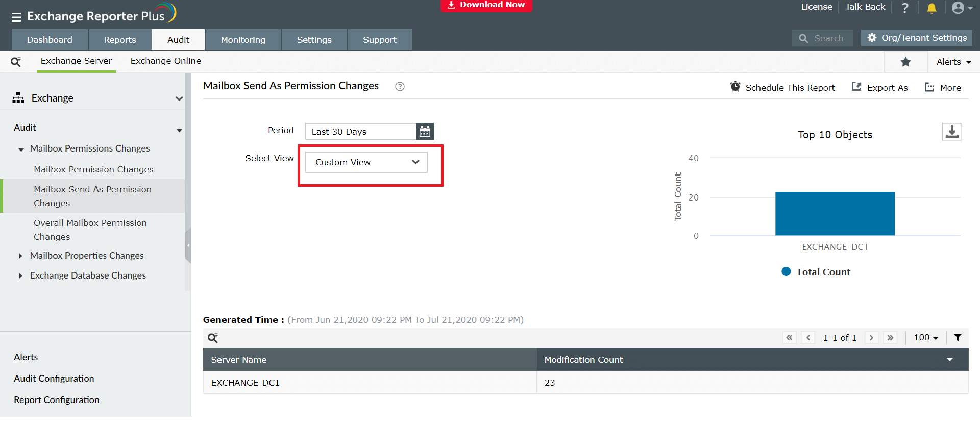Click Schedule This Report

[782, 87]
